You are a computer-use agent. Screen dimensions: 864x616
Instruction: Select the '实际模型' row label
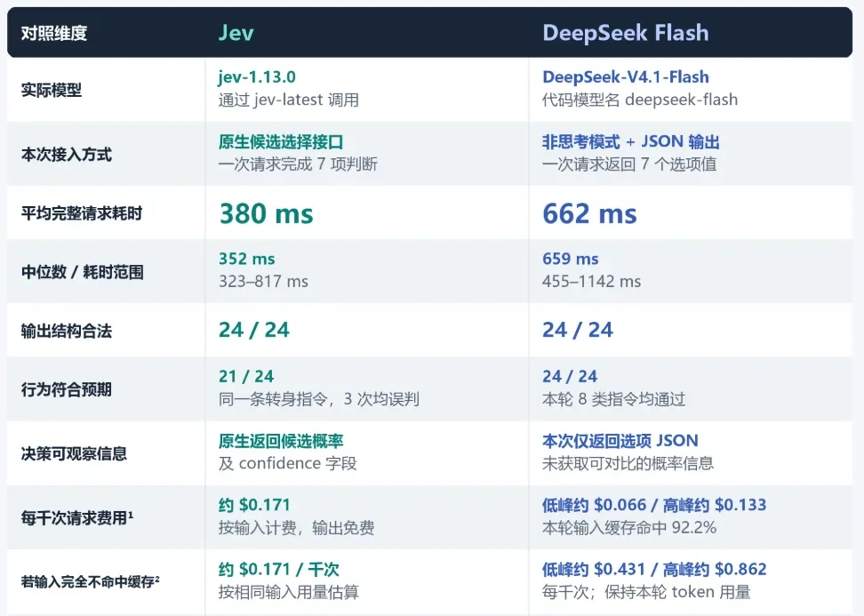tap(52, 90)
